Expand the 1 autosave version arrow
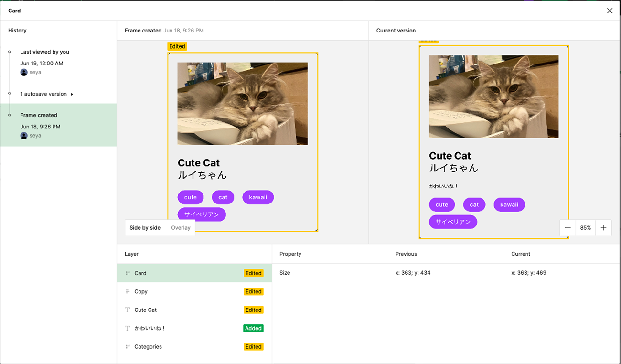The image size is (621, 364). point(72,94)
